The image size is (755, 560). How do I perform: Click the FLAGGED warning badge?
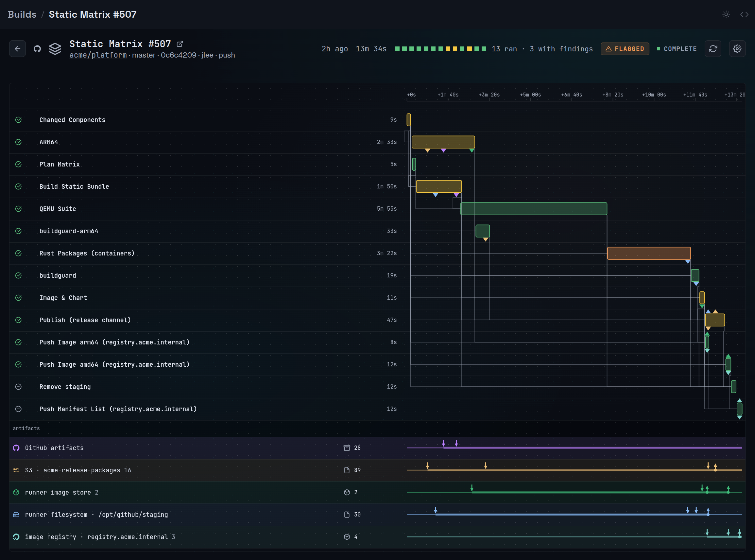[625, 49]
